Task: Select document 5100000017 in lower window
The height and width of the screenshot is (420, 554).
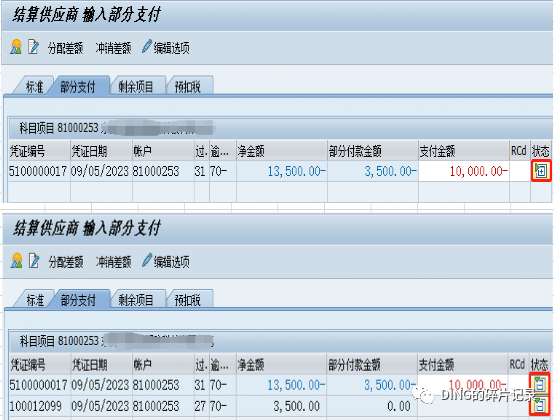Action: (x=39, y=385)
